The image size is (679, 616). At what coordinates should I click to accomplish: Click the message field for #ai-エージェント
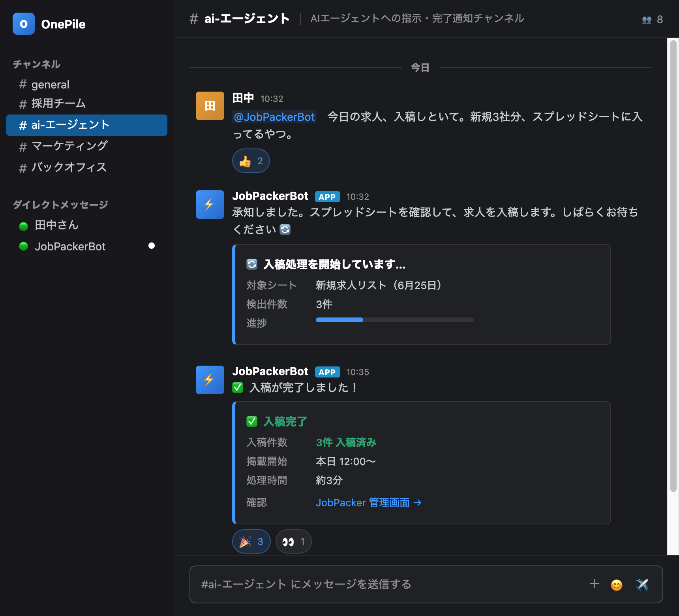point(426,584)
